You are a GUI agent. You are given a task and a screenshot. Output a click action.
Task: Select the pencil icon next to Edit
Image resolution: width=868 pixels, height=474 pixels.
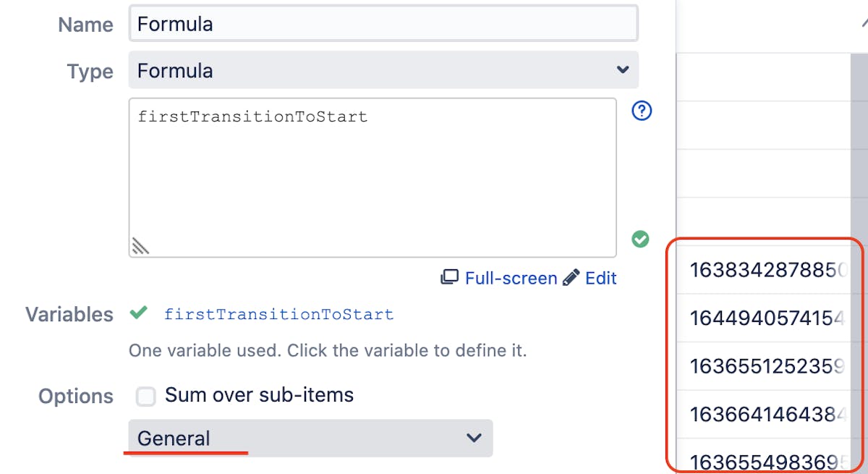[x=571, y=277]
